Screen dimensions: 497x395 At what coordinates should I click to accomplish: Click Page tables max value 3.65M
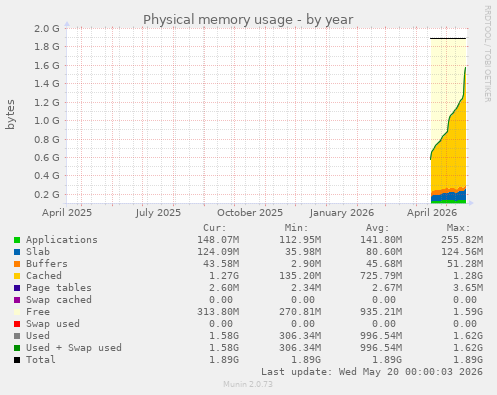468,288
